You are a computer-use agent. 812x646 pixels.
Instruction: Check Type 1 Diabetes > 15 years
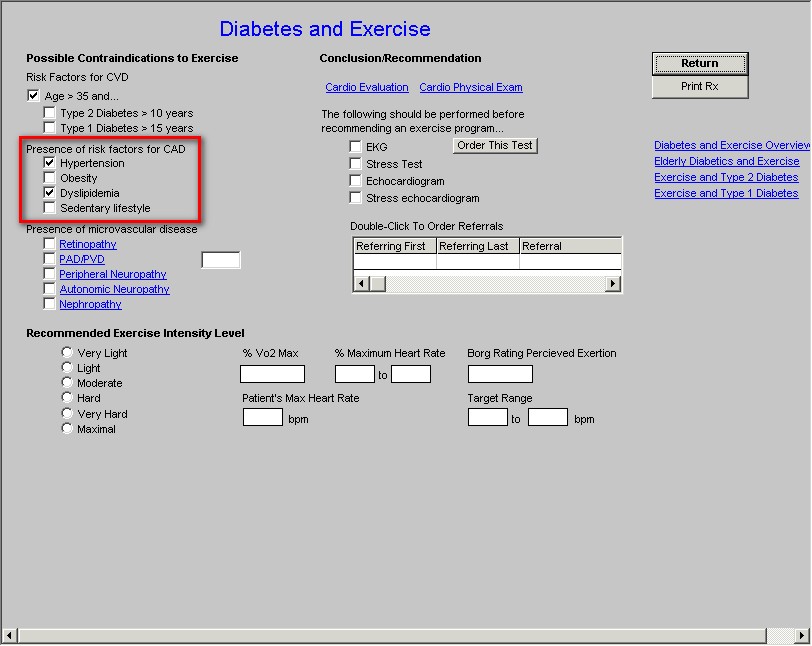point(49,128)
